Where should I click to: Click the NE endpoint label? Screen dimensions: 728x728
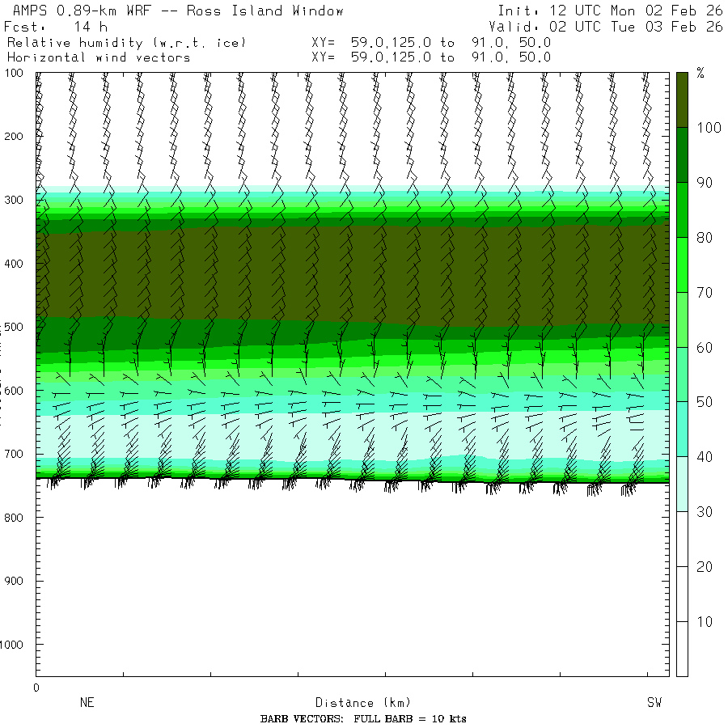pyautogui.click(x=87, y=702)
